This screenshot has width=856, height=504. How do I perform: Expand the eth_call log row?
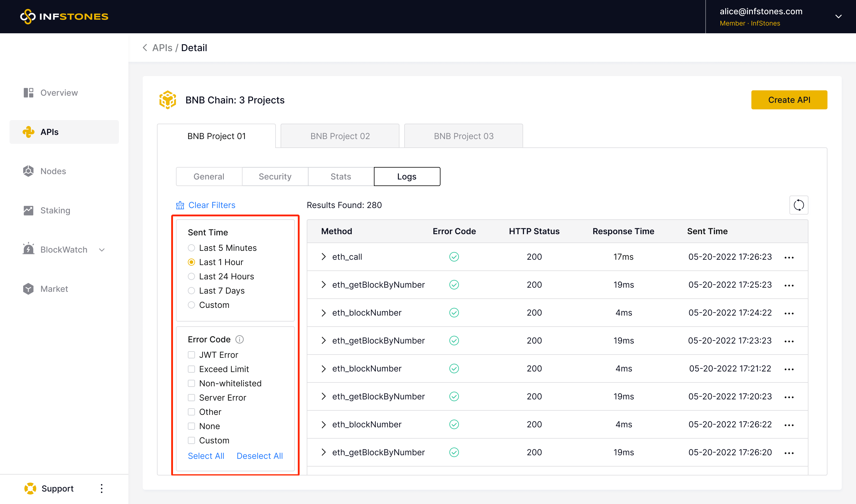click(323, 257)
